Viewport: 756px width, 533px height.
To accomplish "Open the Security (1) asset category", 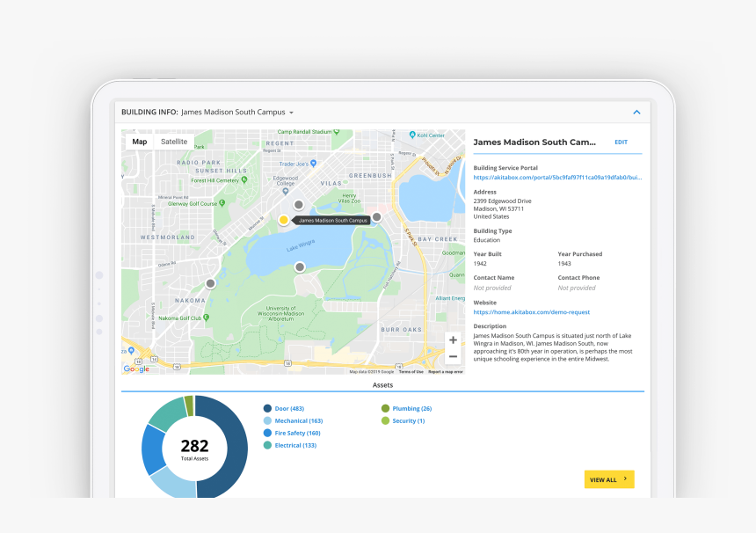I will (x=409, y=420).
